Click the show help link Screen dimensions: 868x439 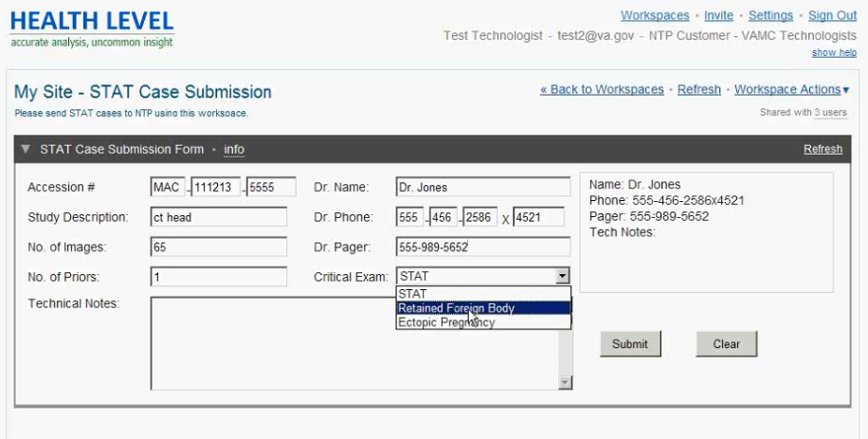point(834,53)
